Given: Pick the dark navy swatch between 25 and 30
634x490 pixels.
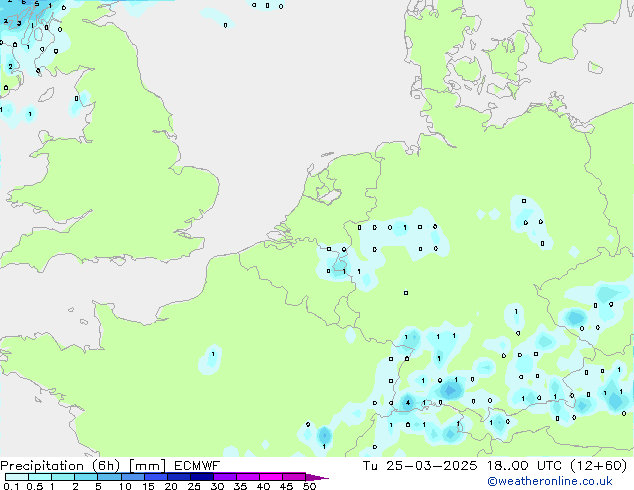Looking at the screenshot, I should click(x=202, y=477).
